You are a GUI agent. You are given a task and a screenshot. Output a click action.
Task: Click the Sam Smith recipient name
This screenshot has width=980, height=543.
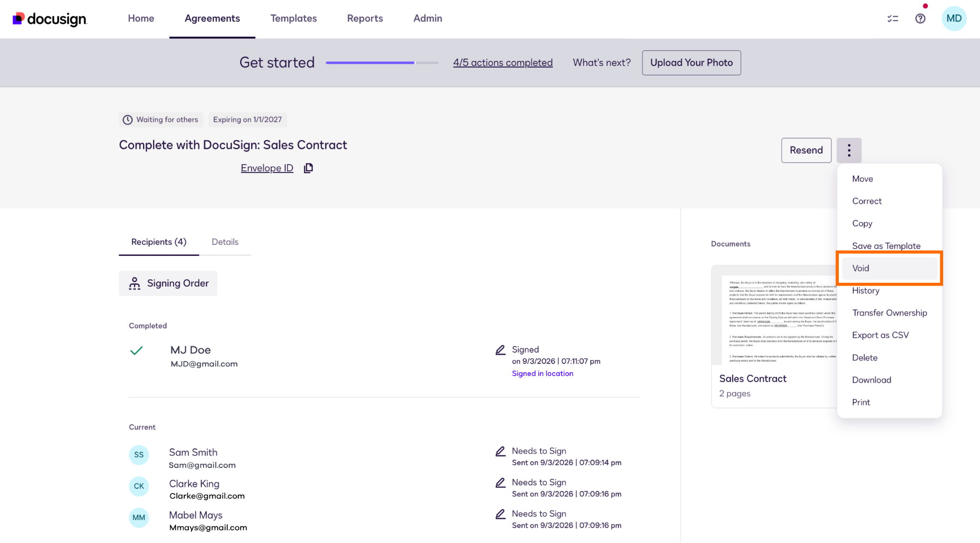(193, 452)
